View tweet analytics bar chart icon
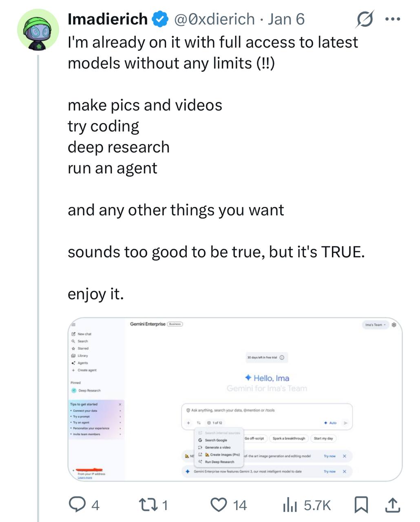The image size is (420, 522). tap(290, 505)
